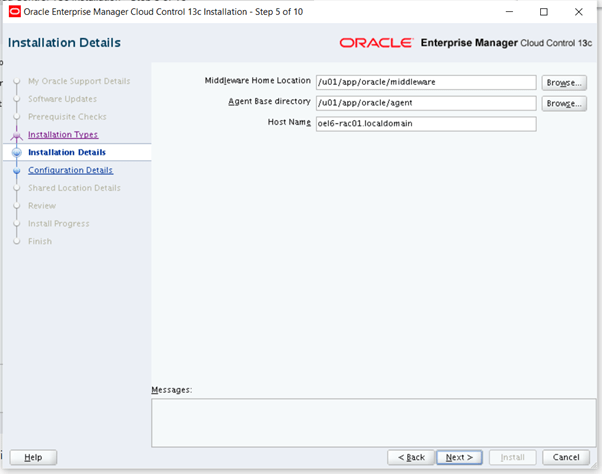Click the Installation Types step bullet icon
Image resolution: width=602 pixels, height=474 pixels.
[16, 134]
